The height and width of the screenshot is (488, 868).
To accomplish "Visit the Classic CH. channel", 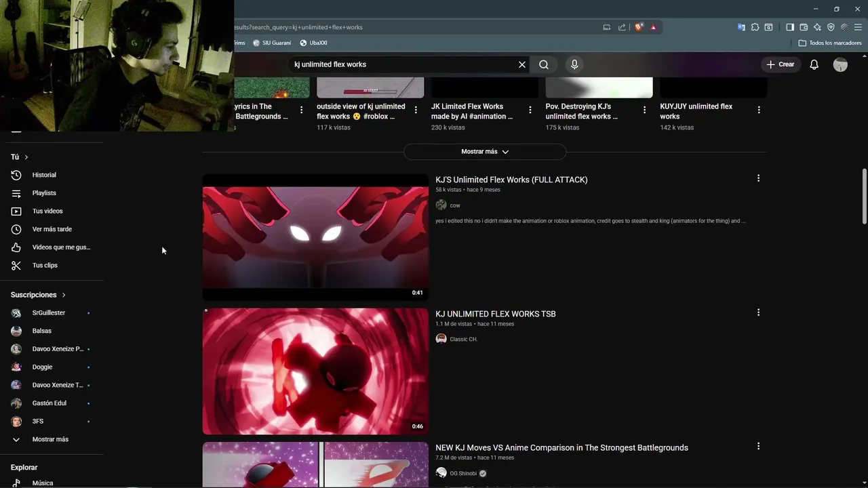I will pyautogui.click(x=464, y=339).
